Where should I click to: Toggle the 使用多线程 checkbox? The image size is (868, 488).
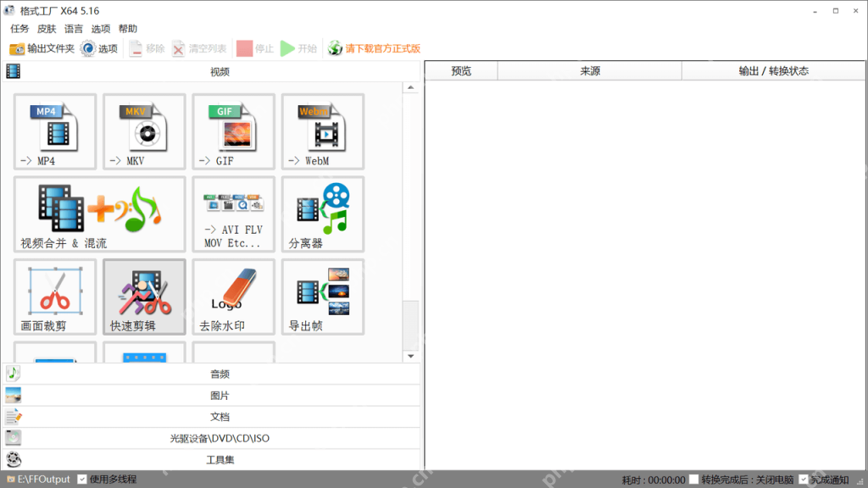pyautogui.click(x=82, y=480)
